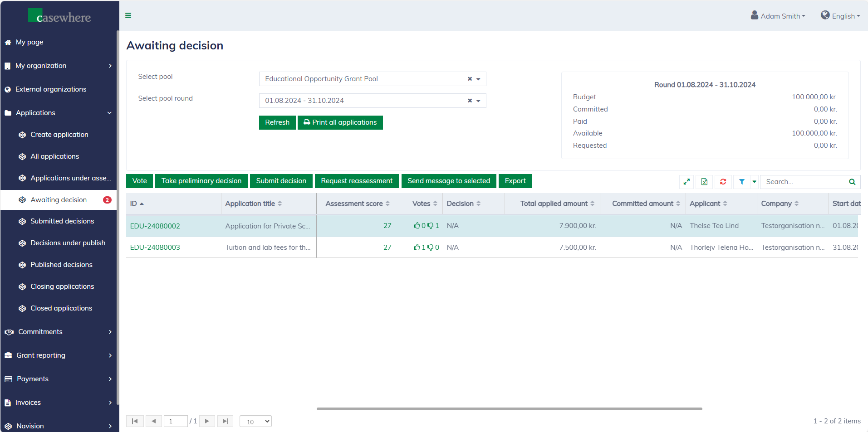Open application EDU-24080003 link
Viewport: 868px width, 432px height.
coord(155,248)
